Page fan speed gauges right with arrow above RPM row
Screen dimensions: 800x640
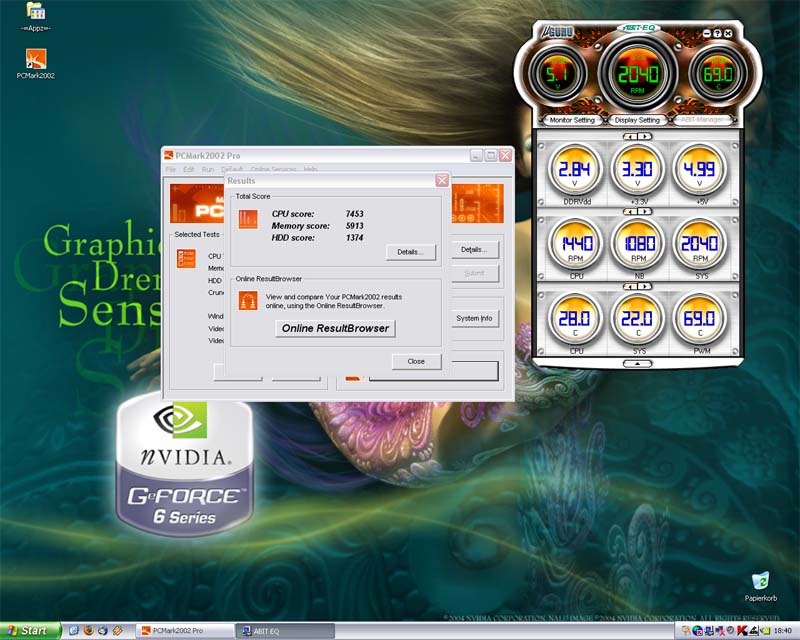pyautogui.click(x=645, y=211)
